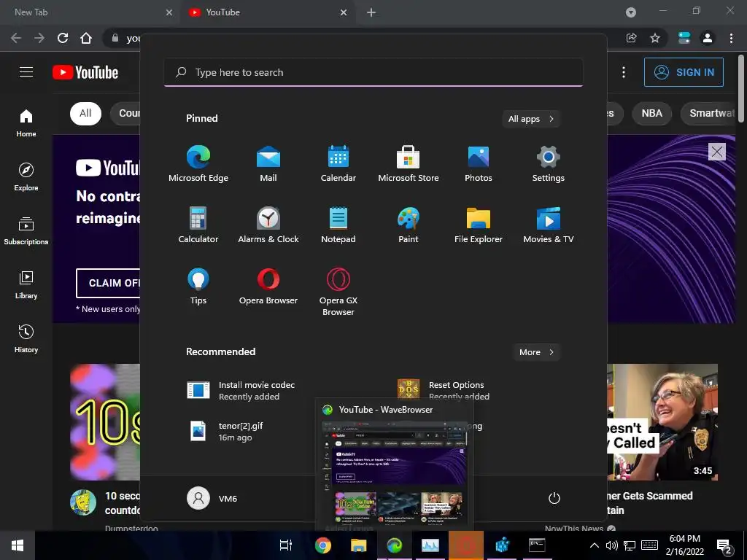Expand the All apps list
The height and width of the screenshot is (560, 747).
click(531, 119)
